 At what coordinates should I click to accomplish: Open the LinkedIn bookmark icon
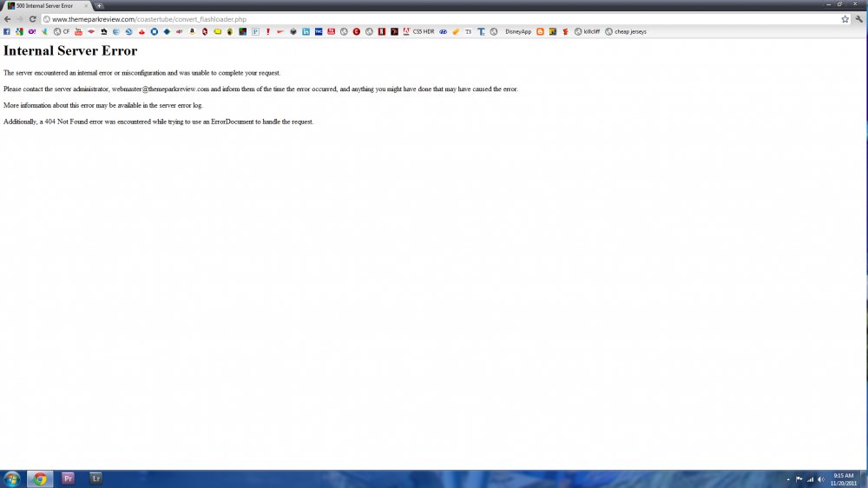(306, 32)
